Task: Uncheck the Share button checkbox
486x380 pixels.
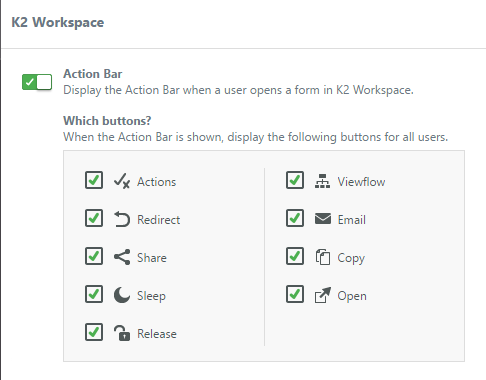Action: pyautogui.click(x=94, y=256)
